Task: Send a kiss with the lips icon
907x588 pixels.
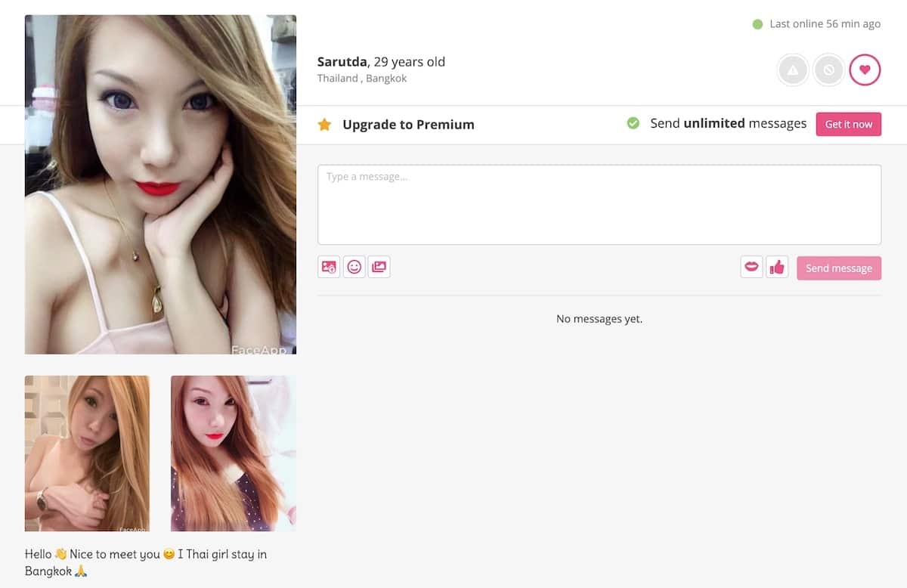Action: click(x=751, y=267)
